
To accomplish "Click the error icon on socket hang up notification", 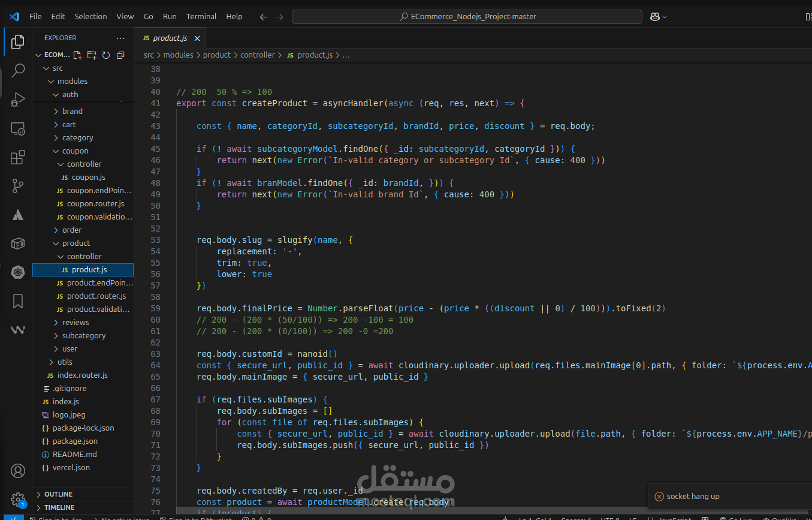I will click(x=659, y=496).
